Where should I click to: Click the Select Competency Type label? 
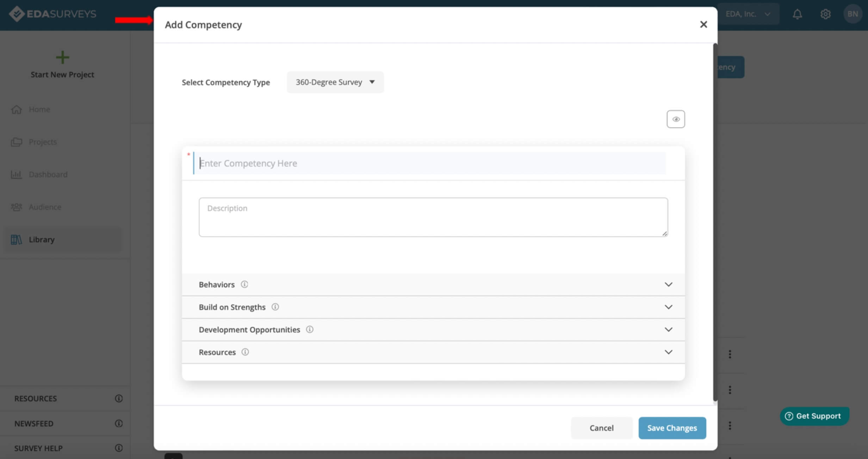click(226, 82)
